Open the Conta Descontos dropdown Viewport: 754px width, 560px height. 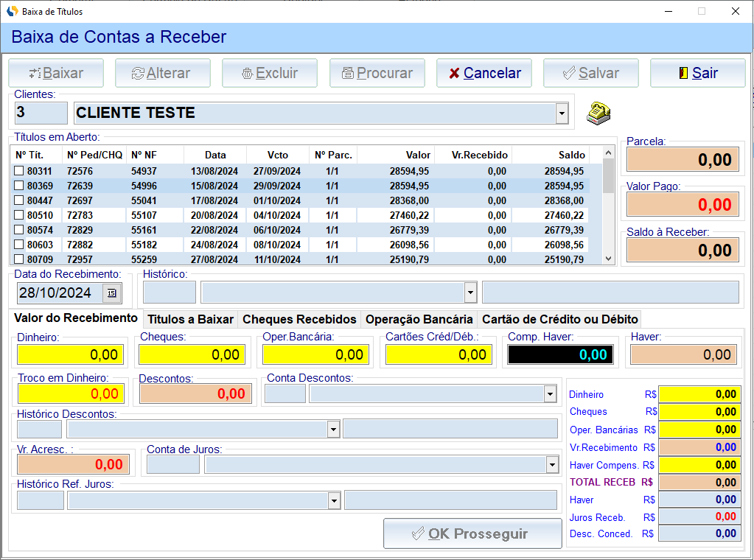550,394
